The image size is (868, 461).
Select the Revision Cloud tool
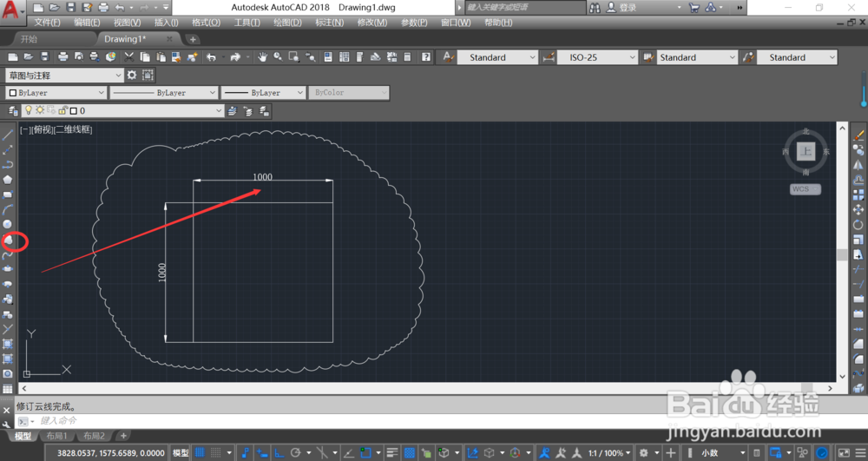coord(10,240)
